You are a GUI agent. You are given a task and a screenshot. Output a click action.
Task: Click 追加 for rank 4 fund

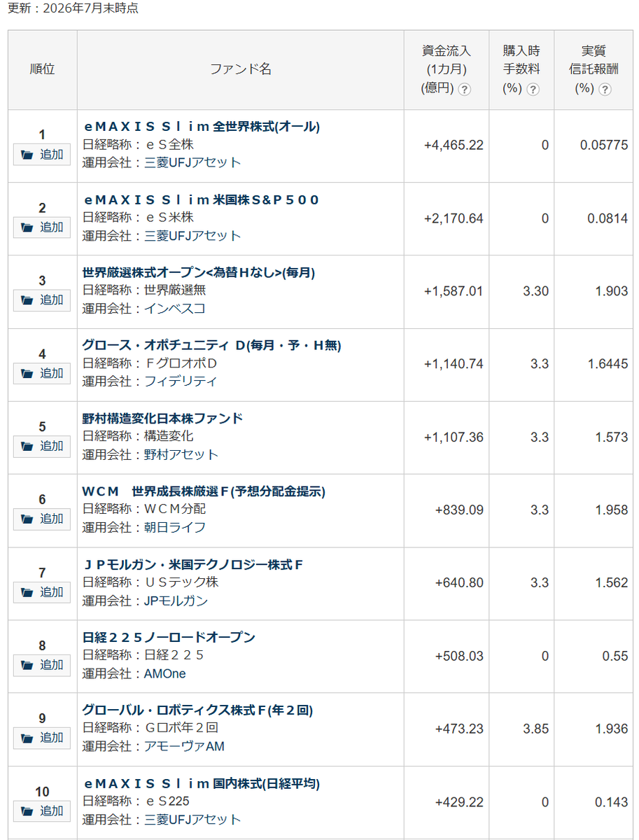[42, 373]
